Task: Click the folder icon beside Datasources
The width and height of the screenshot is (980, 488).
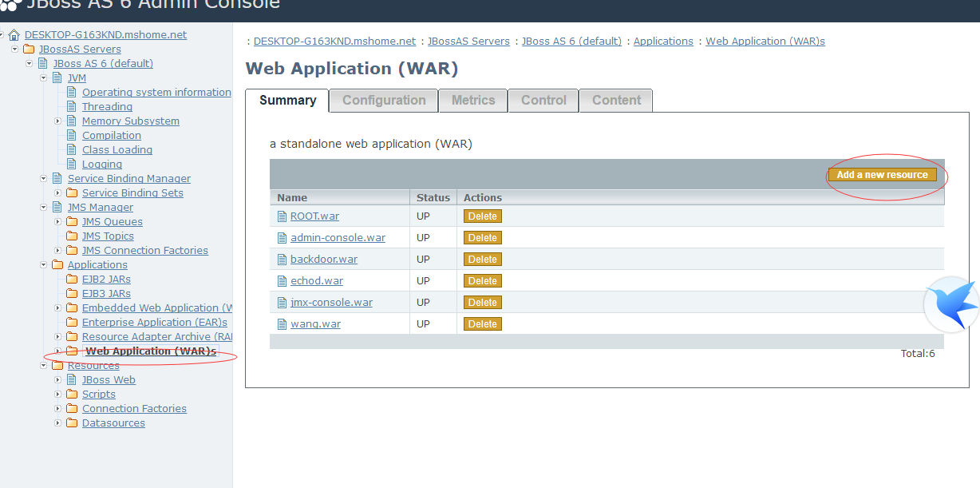Action: pos(72,423)
